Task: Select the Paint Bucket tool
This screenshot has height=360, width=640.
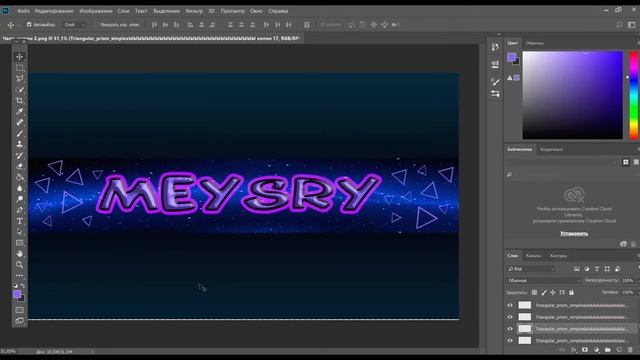Action: click(19, 177)
